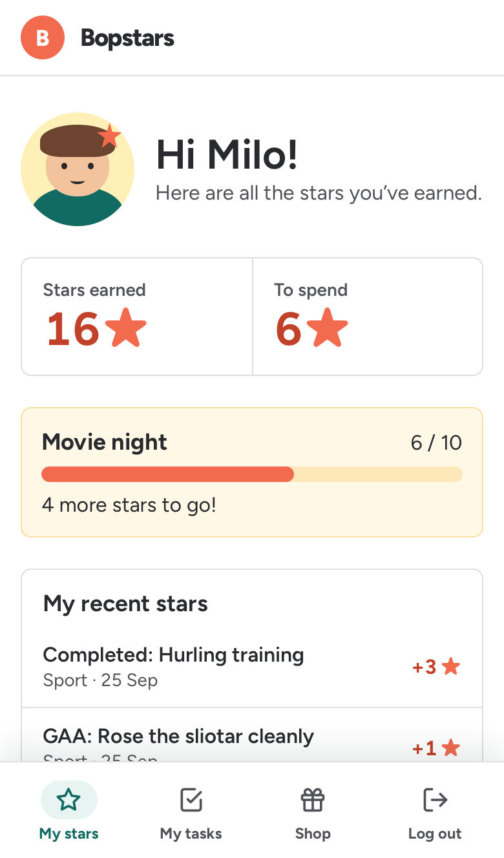Switch to the My tasks tab
The image size is (504, 858).
(191, 811)
